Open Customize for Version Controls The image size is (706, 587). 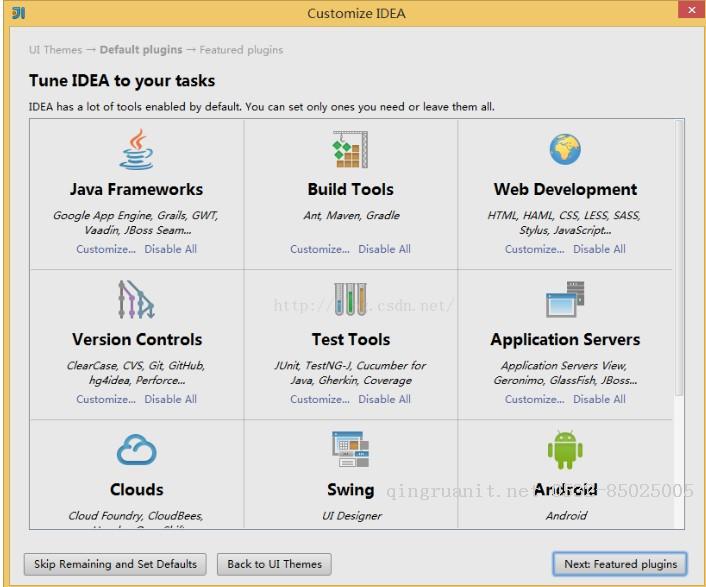(106, 399)
